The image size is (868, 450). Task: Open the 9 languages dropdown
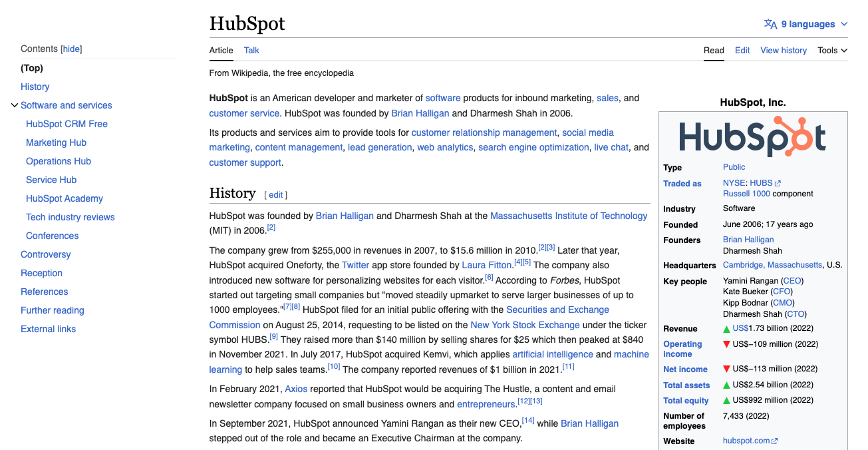tap(807, 24)
